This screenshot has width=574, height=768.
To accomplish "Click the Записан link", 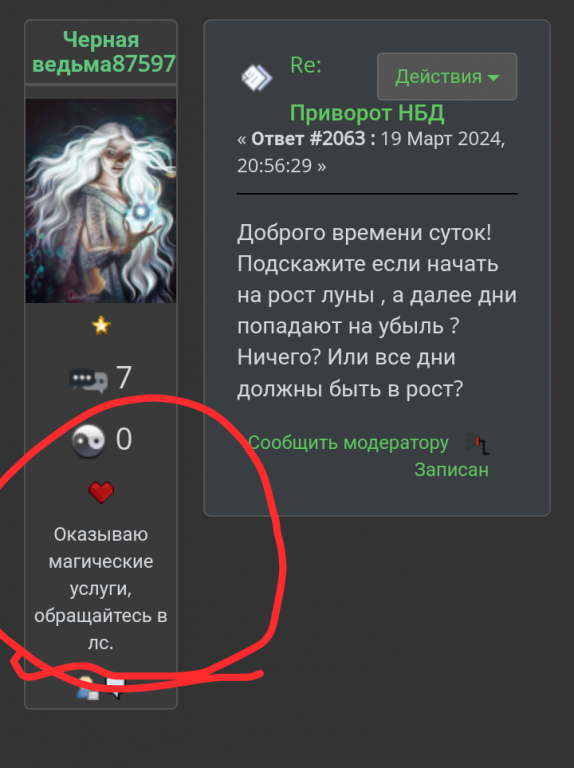I will [x=451, y=470].
